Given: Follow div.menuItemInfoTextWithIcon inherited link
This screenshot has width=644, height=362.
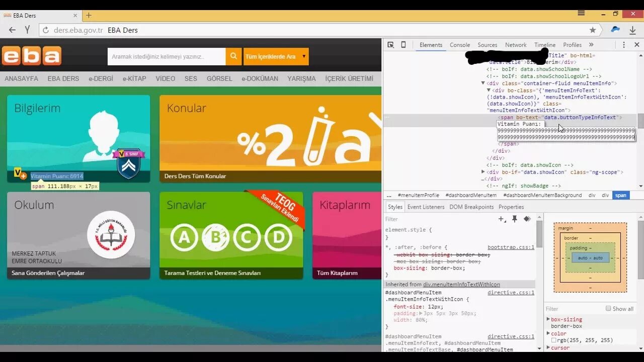Looking at the screenshot, I should [461, 285].
